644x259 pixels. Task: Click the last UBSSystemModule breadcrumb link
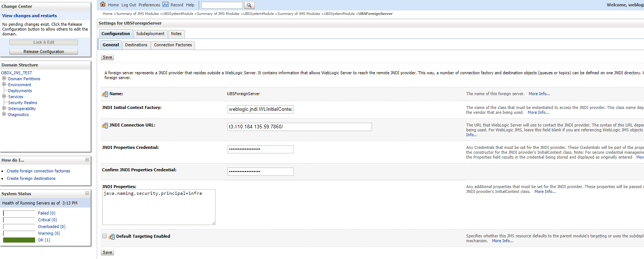[339, 14]
